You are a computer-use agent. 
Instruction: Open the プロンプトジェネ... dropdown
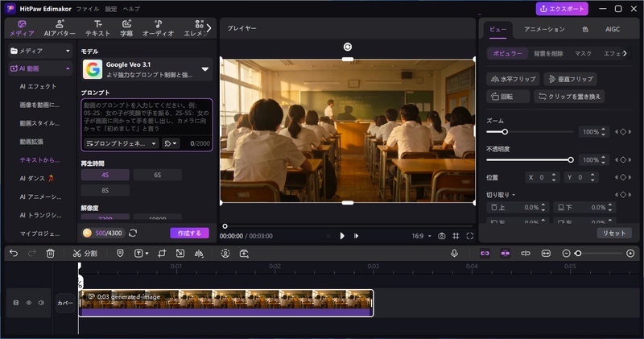tap(121, 143)
